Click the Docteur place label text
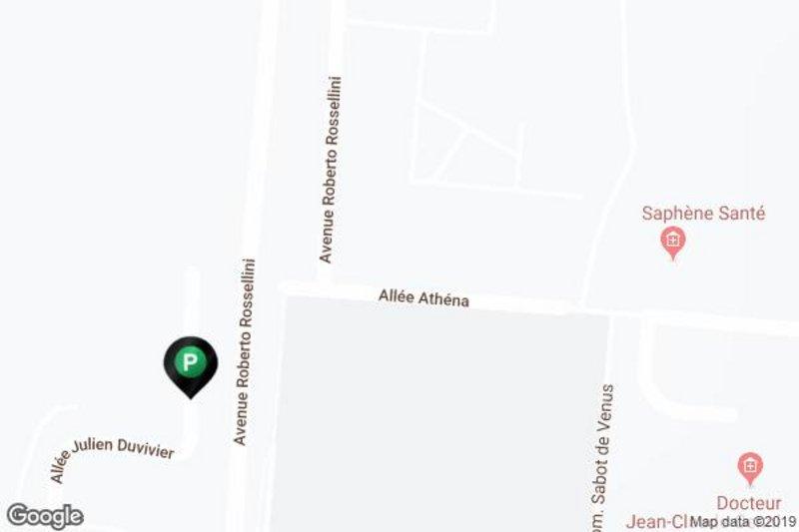 pos(748,503)
